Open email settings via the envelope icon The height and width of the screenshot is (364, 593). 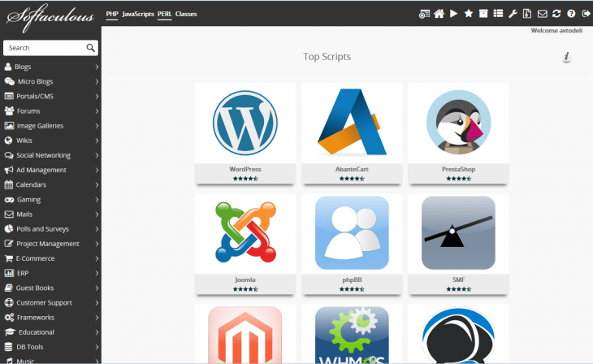click(x=542, y=14)
